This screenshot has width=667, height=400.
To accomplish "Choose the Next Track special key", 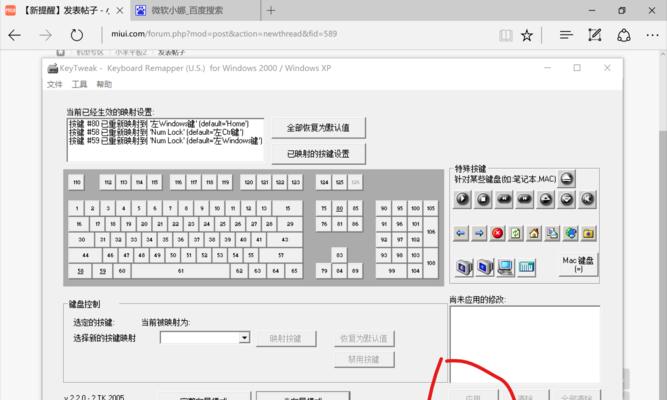I will 524,199.
